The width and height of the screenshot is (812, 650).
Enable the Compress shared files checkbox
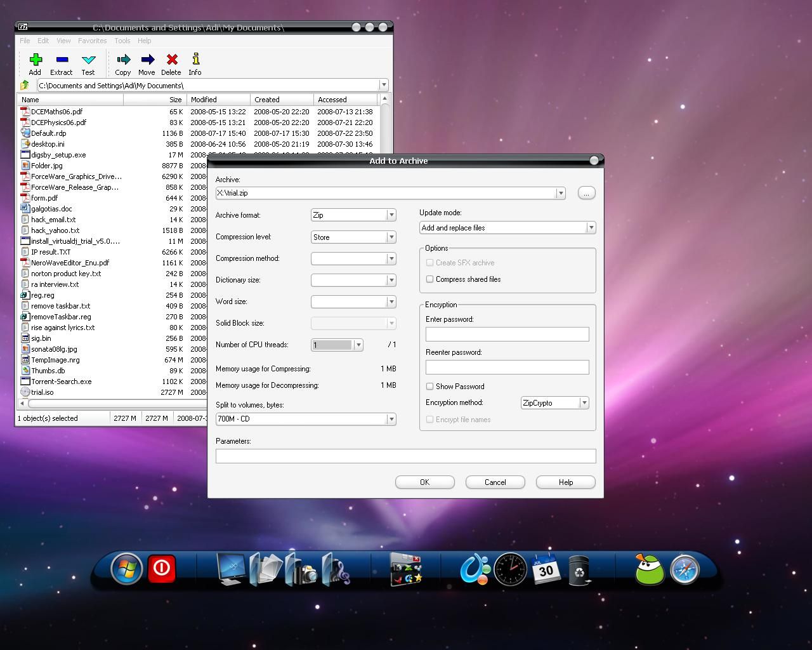pyautogui.click(x=430, y=279)
